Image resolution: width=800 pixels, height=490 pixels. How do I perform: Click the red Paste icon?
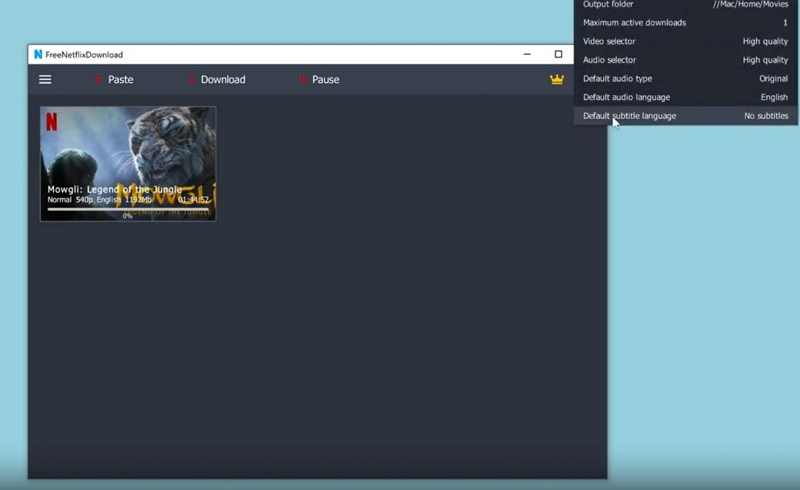tap(98, 80)
